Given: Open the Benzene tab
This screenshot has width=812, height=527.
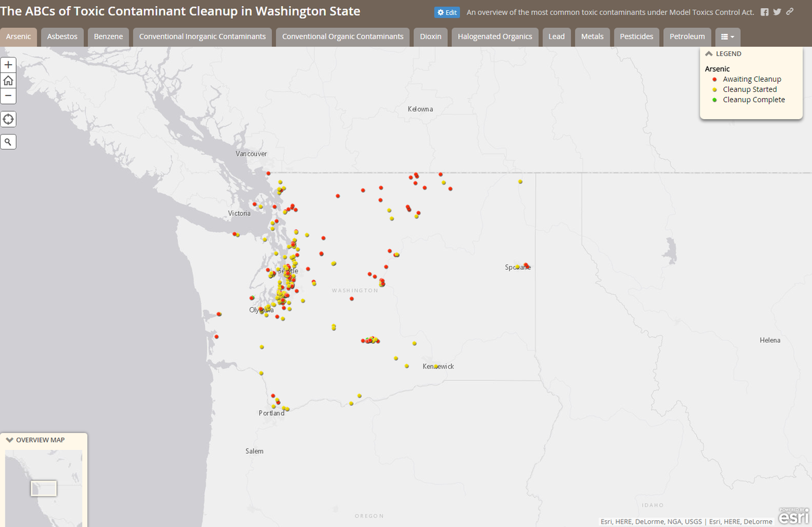Looking at the screenshot, I should 108,37.
